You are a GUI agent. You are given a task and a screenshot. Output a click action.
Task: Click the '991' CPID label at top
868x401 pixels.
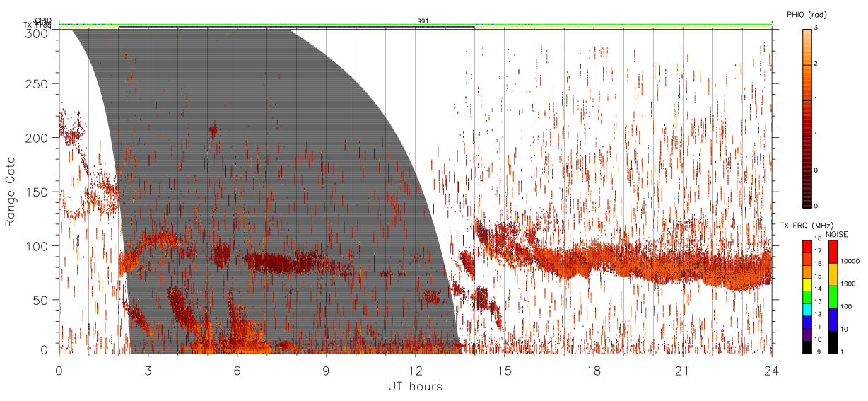pyautogui.click(x=422, y=21)
